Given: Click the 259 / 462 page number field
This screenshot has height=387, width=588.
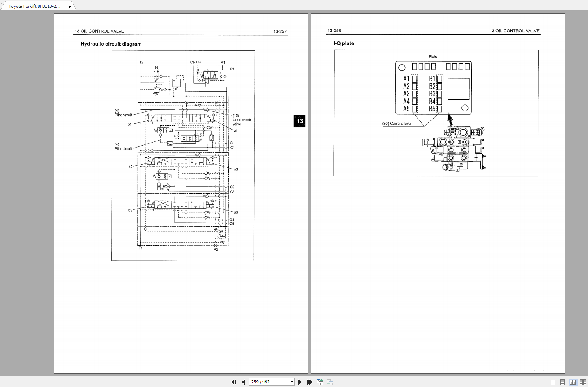Looking at the screenshot, I should [x=270, y=382].
